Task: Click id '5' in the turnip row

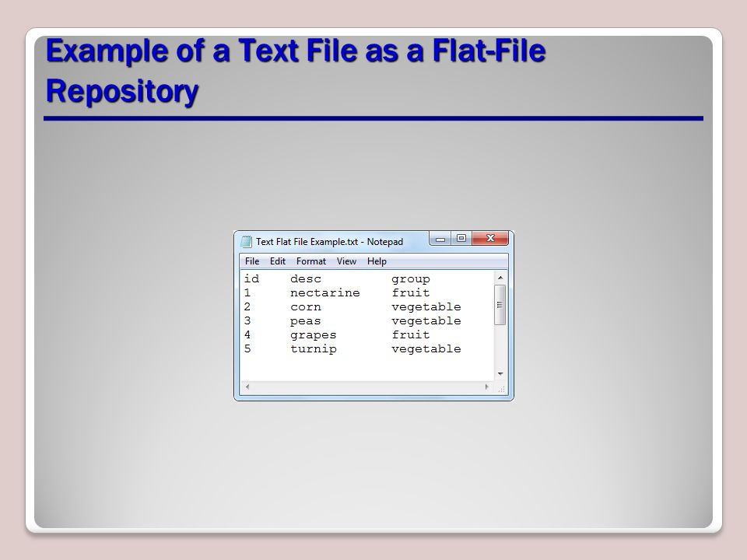Action: click(247, 349)
